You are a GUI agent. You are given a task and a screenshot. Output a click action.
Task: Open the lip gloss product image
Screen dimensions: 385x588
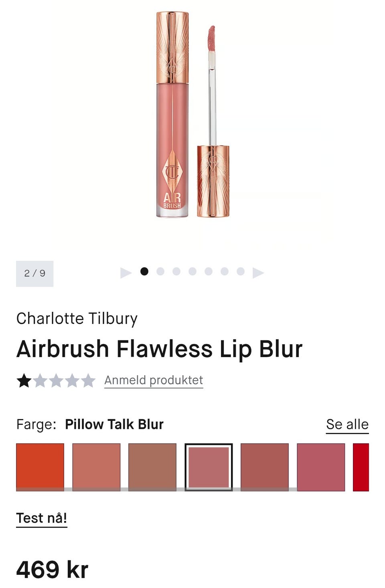coord(192,115)
